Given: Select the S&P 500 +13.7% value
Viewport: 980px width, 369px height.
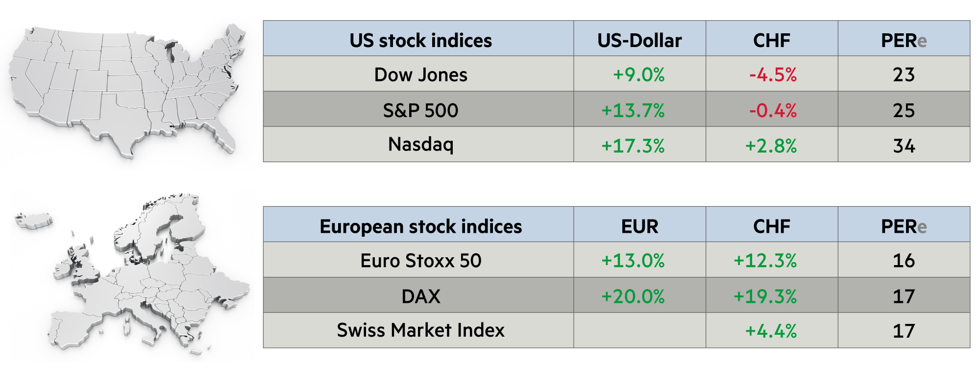Looking at the screenshot, I should pos(633,110).
